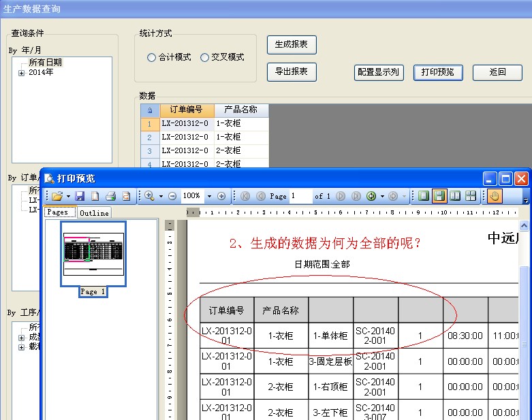Open file icon in print preview toolbar
Viewport: 532px width, 420px height.
tap(57, 196)
